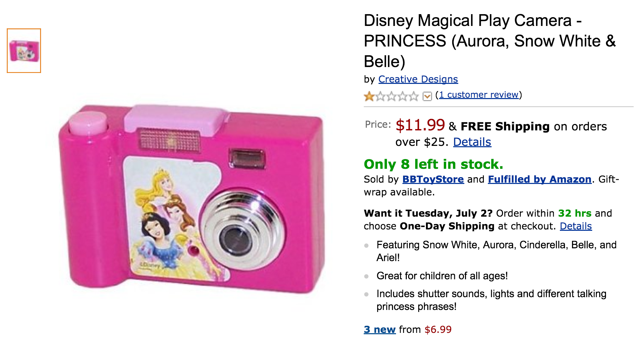Image resolution: width=644 pixels, height=345 pixels.
Task: Click the $6.99 offer price
Action: click(438, 330)
